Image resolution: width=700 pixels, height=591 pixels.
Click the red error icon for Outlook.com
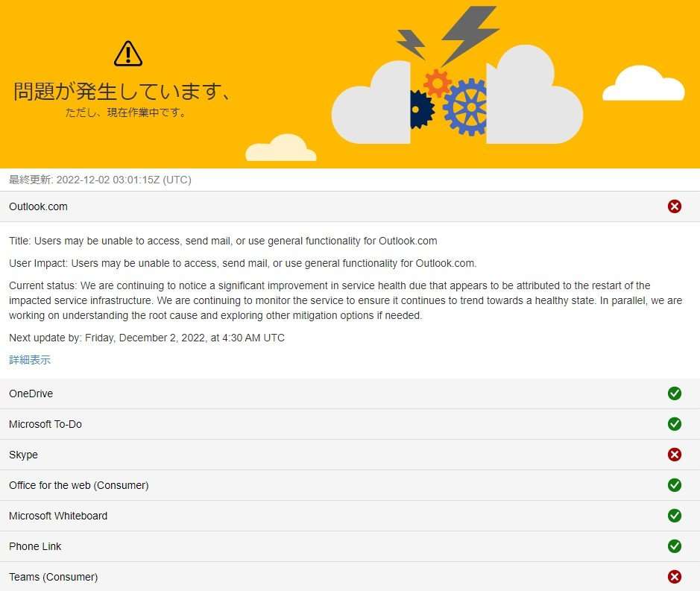tap(674, 206)
